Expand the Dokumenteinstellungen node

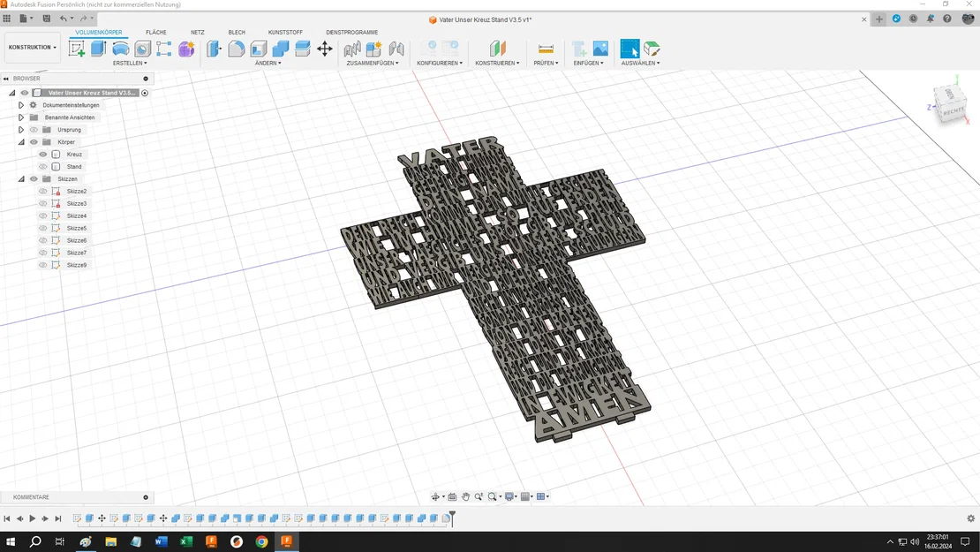[21, 105]
